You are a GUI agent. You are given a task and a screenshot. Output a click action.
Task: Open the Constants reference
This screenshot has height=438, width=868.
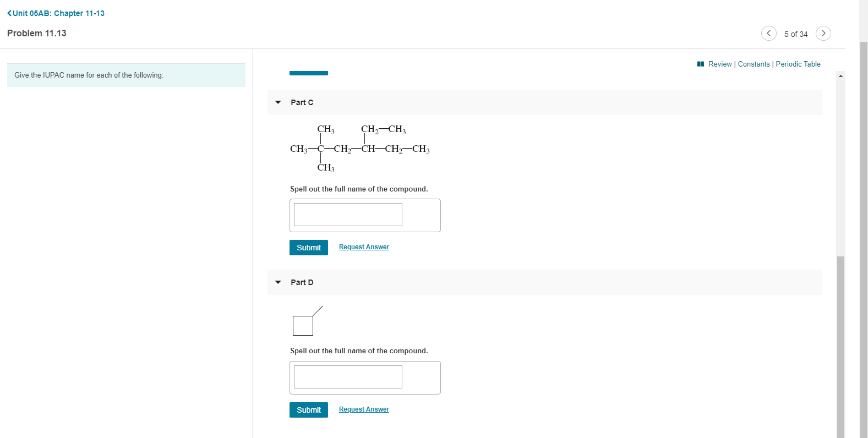754,64
